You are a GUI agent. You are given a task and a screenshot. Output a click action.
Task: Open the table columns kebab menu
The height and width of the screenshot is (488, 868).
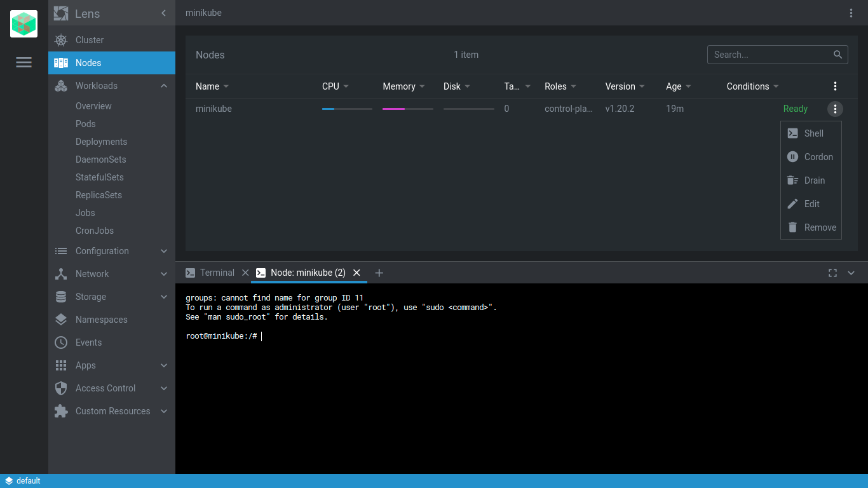coord(835,86)
